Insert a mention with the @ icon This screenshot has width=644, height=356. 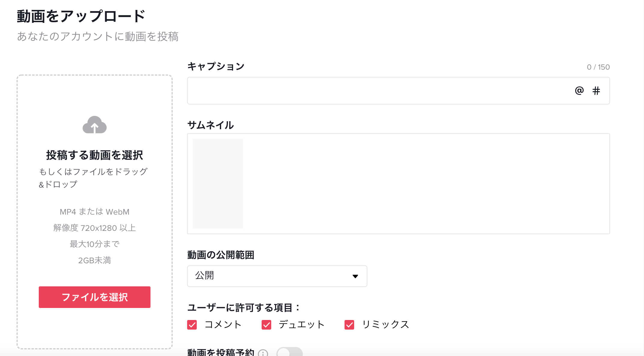pyautogui.click(x=579, y=91)
